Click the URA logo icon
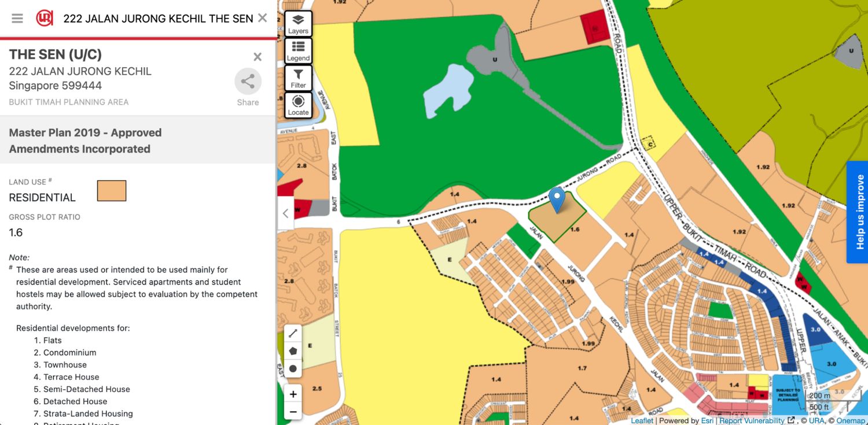 coord(45,19)
